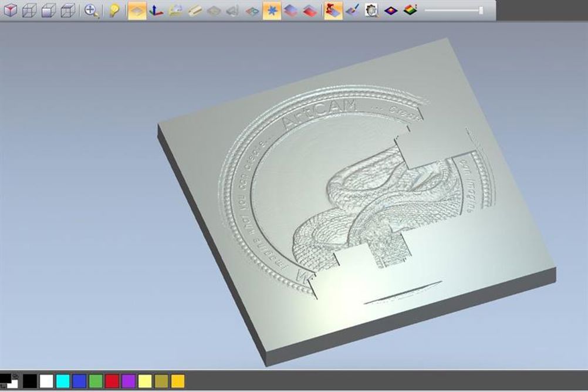Select the cyan palette swatch

point(63,381)
